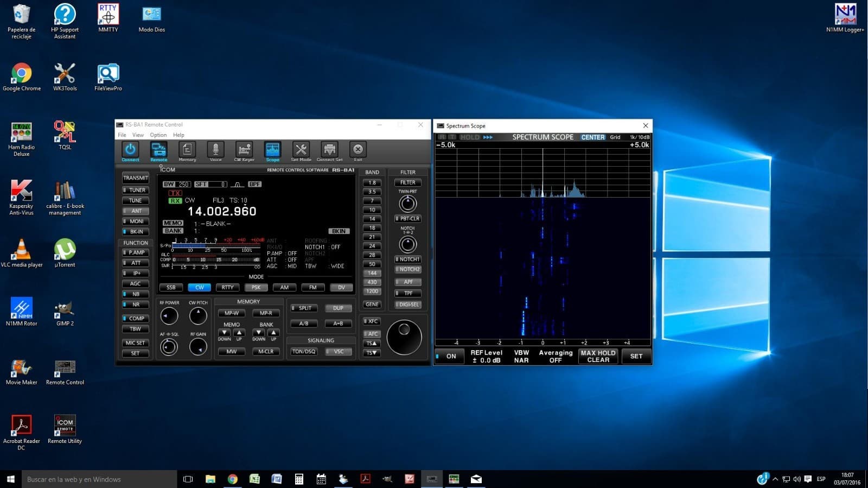The height and width of the screenshot is (488, 868).
Task: Toggle the NR noise reduction
Action: (135, 305)
